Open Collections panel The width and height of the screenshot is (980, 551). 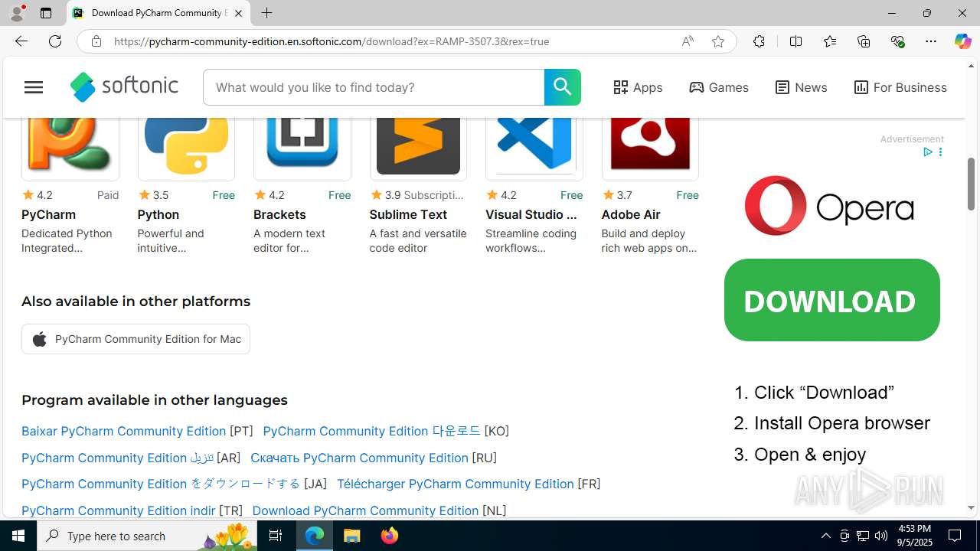pyautogui.click(x=864, y=41)
